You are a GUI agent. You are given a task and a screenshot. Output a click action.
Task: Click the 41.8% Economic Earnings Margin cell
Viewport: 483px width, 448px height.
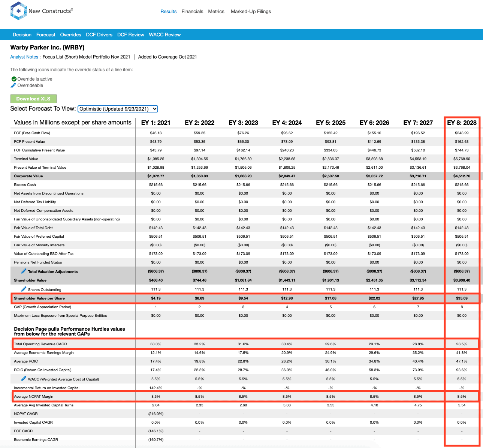click(x=462, y=353)
